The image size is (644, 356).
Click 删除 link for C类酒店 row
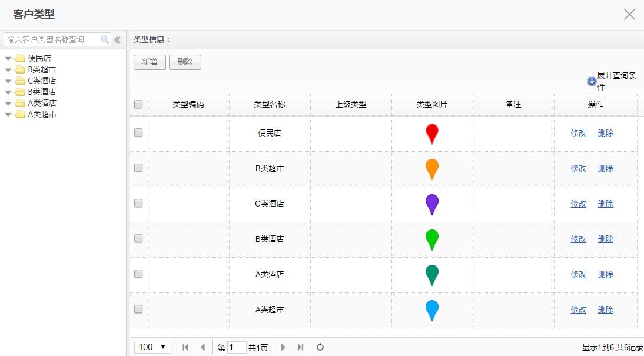click(605, 204)
